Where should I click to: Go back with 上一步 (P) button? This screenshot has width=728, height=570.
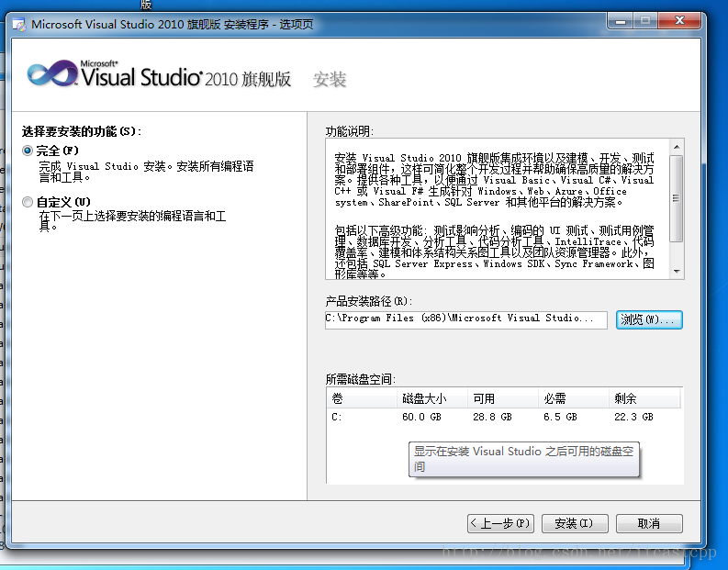tap(500, 523)
